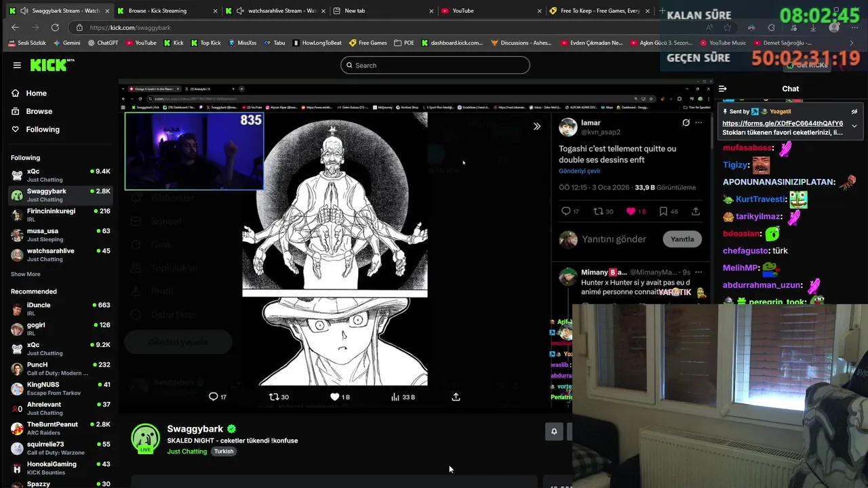
Task: Open iDuncle recommended channel
Action: pyautogui.click(x=60, y=309)
